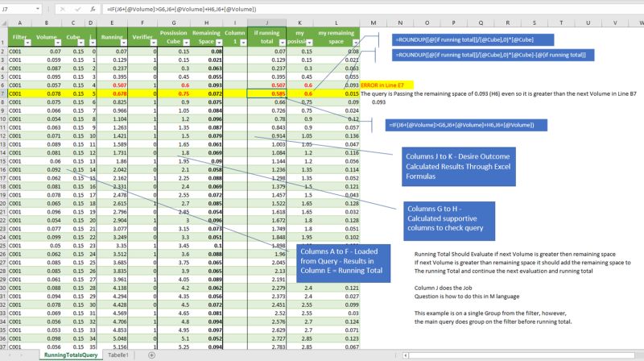Select the 'Columns J to K - Desire Outcome' box
The image size is (644, 361).
point(458,167)
